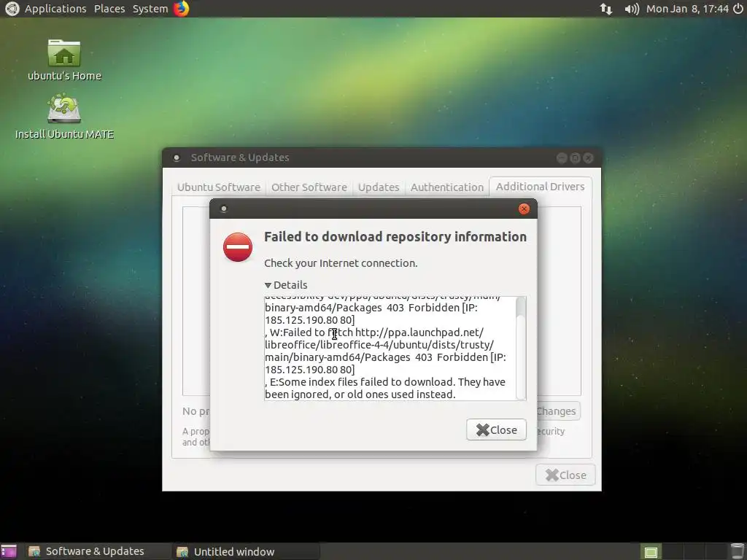The width and height of the screenshot is (747, 560).
Task: Switch to the Ubuntu Software tab
Action: 219,187
